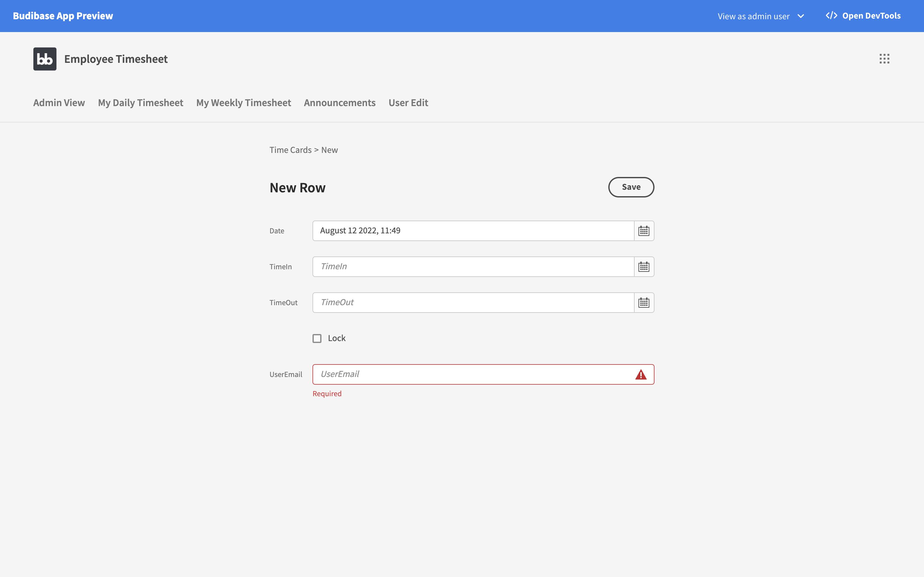Open the View as admin user dropdown

pyautogui.click(x=761, y=16)
